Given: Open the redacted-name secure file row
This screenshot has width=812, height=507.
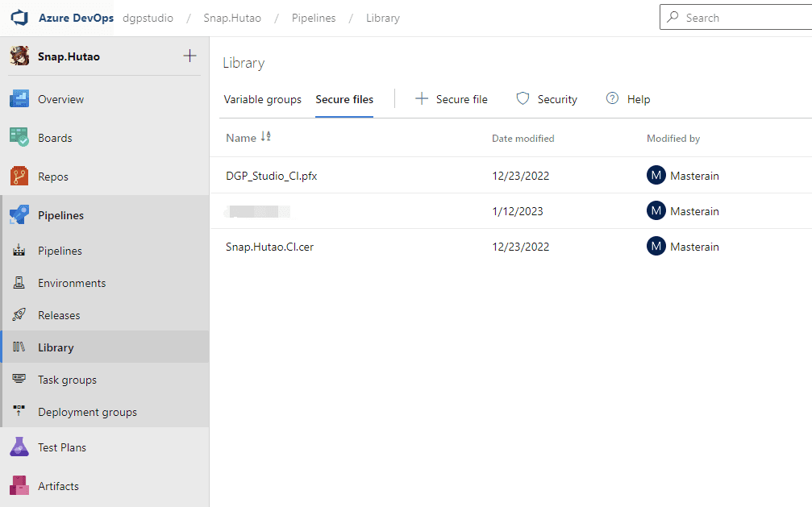Looking at the screenshot, I should pos(510,210).
